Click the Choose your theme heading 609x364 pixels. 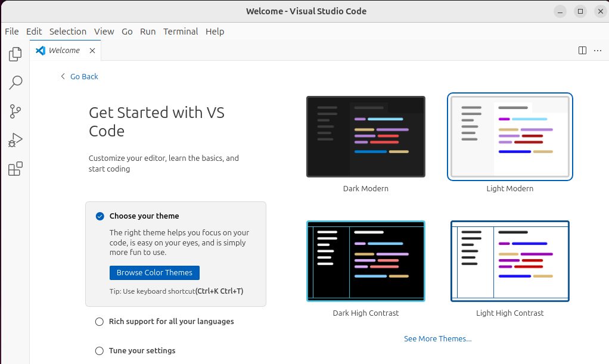[144, 216]
